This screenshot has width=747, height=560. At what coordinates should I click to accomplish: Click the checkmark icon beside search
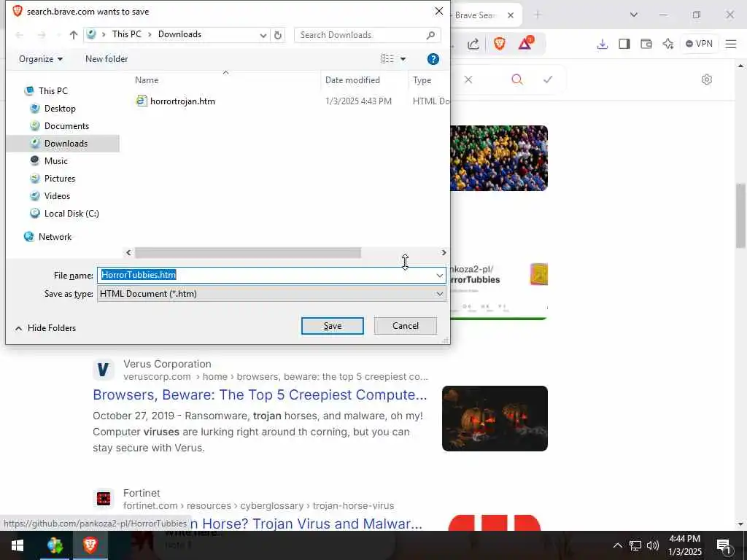click(548, 79)
